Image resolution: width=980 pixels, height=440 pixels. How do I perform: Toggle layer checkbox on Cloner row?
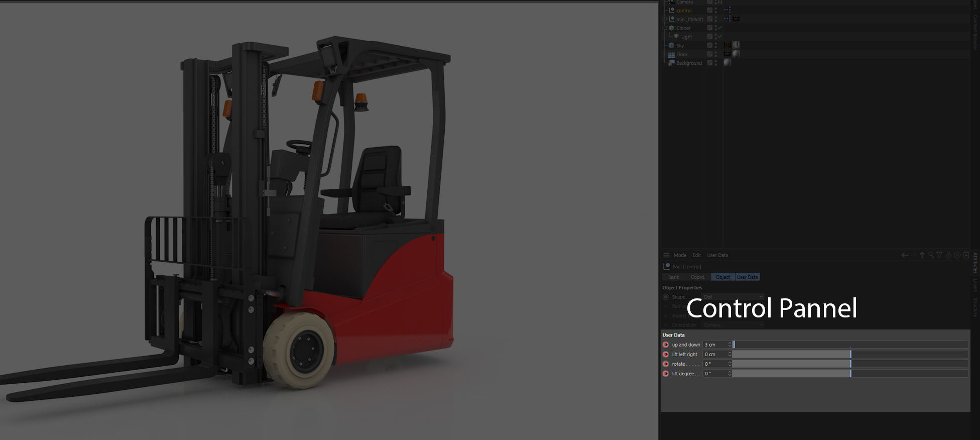(x=710, y=28)
